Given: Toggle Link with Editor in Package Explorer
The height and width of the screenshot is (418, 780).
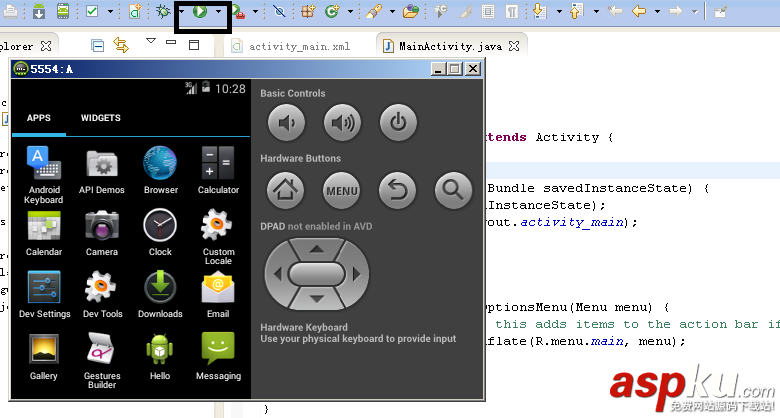Looking at the screenshot, I should tap(121, 45).
